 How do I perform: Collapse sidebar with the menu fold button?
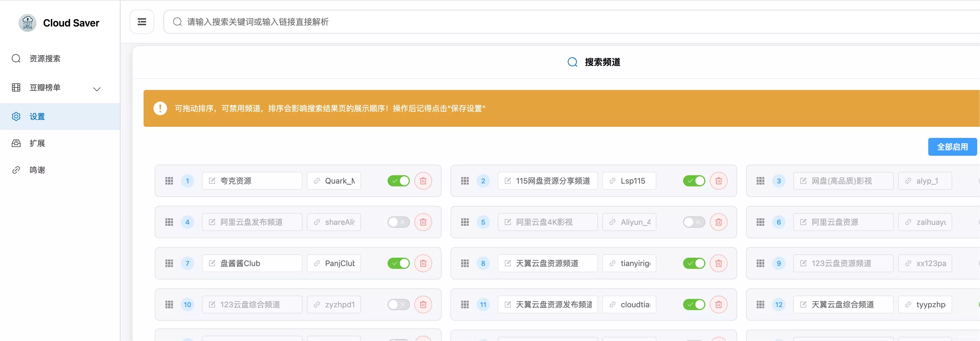pyautogui.click(x=142, y=22)
